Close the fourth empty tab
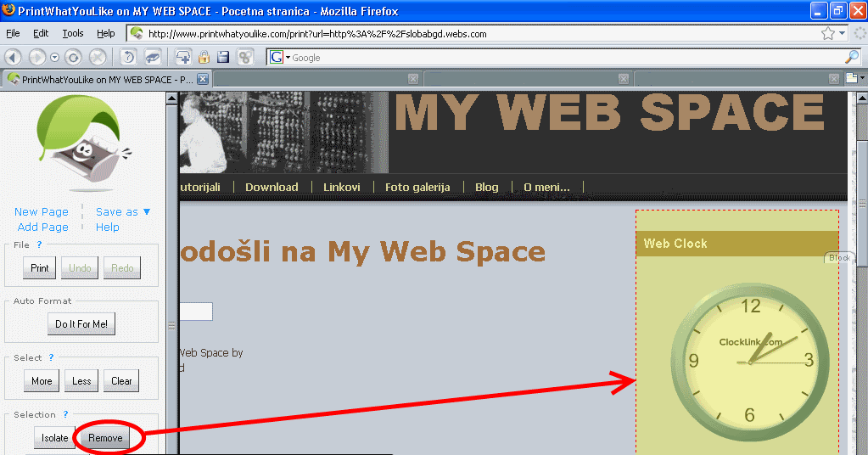Image resolution: width=868 pixels, height=455 pixels. coord(834,79)
